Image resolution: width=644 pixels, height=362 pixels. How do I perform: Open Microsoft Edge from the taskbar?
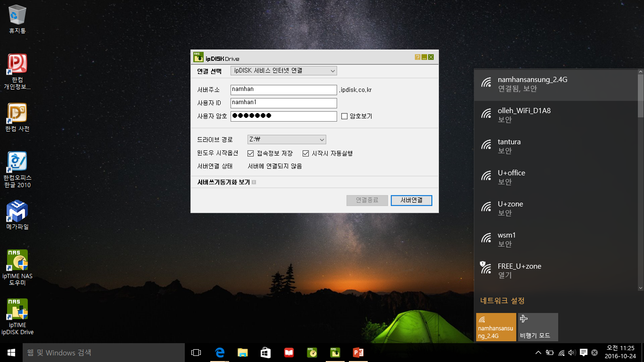[220, 353]
